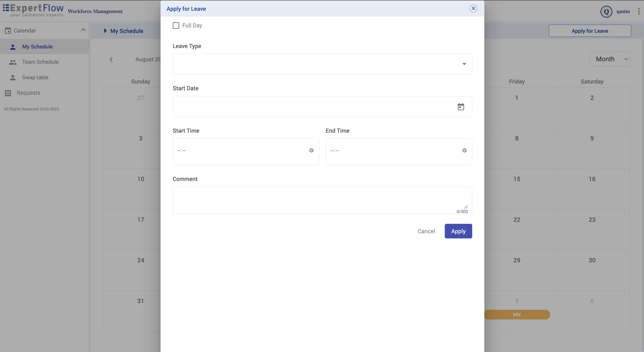Click the qasim user avatar icon

pyautogui.click(x=606, y=11)
